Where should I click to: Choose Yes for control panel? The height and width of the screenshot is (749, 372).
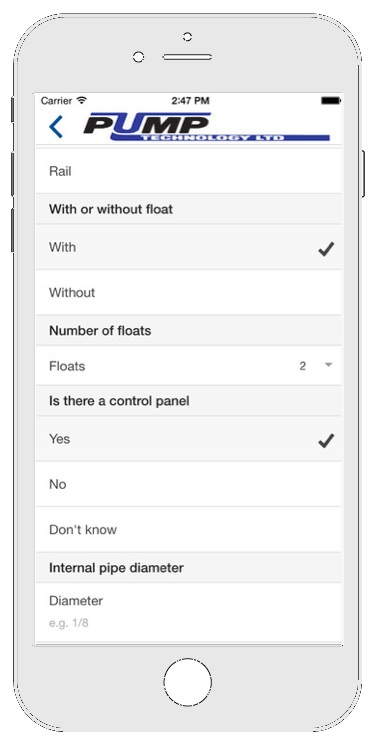click(x=189, y=439)
